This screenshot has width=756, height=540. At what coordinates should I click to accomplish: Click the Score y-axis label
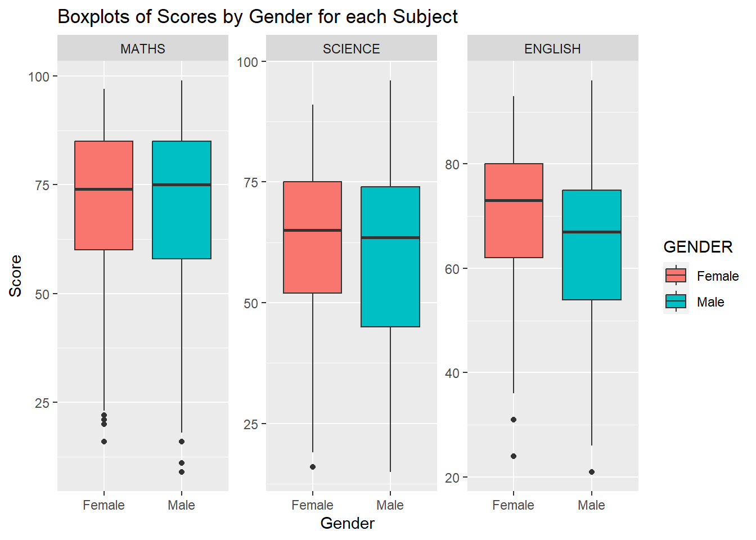click(16, 276)
